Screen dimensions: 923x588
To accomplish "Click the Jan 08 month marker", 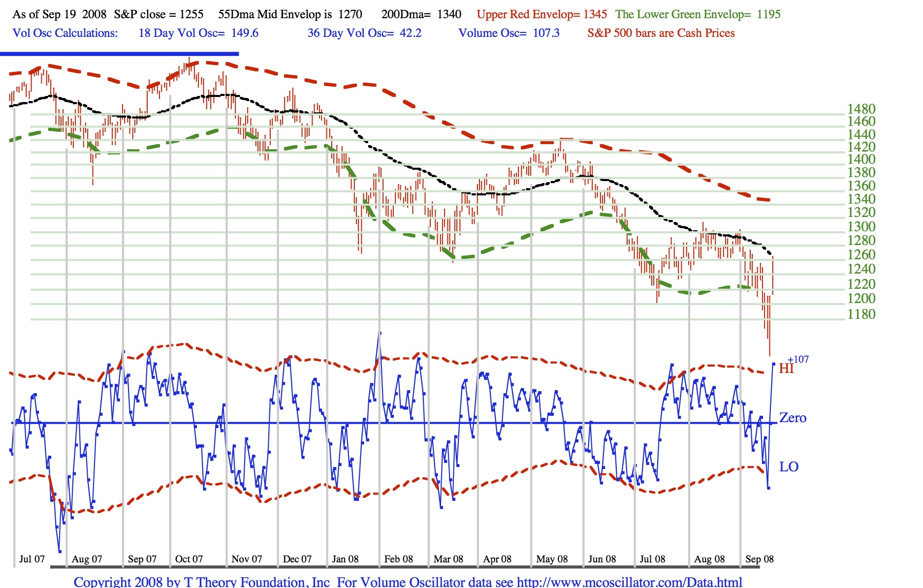I will (345, 559).
